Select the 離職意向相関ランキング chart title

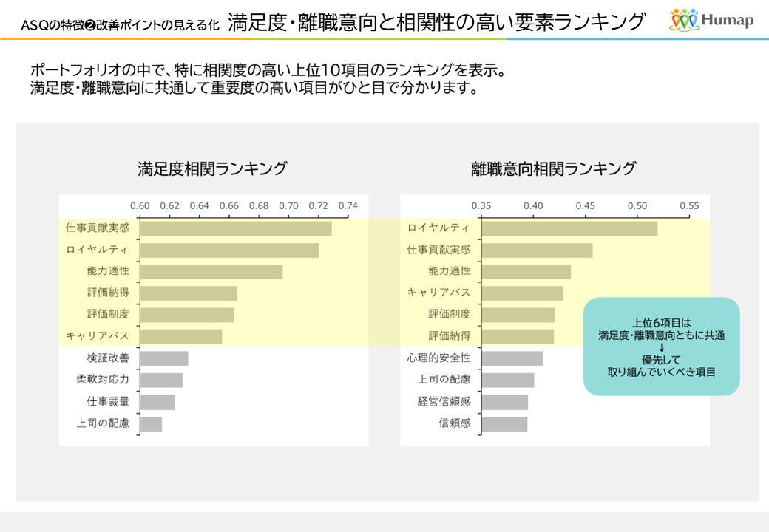554,168
